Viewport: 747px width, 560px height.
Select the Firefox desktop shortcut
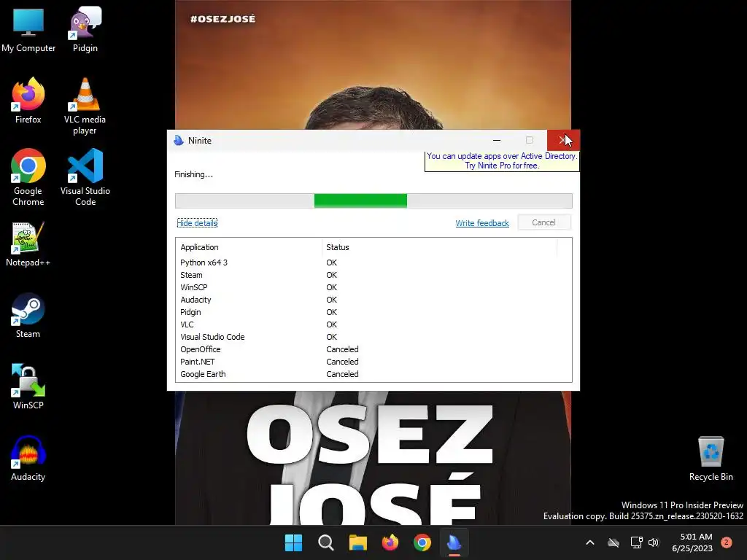(x=28, y=101)
